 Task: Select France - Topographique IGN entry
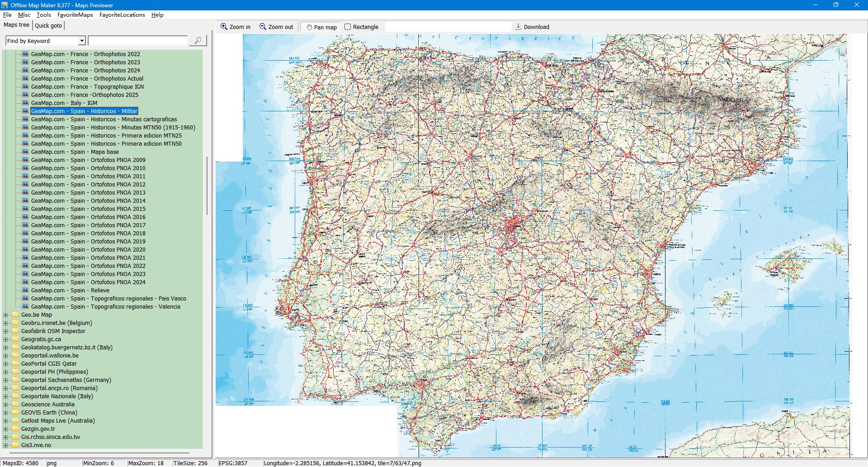87,87
